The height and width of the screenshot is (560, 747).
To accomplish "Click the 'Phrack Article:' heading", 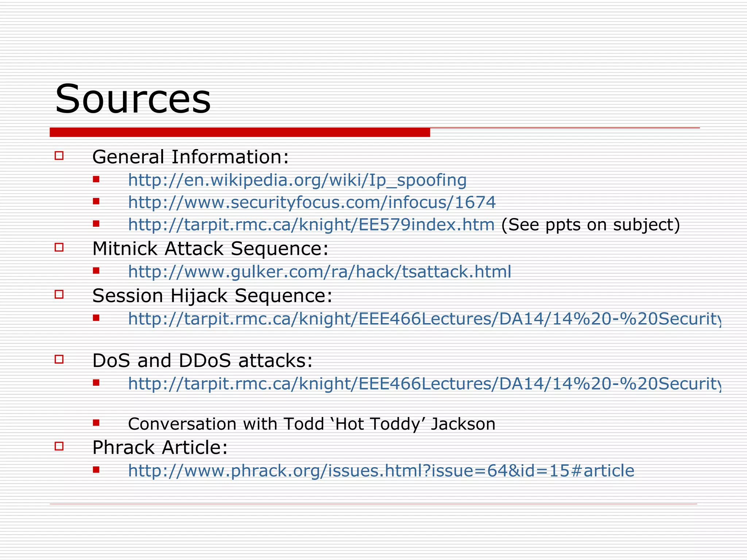I will pyautogui.click(x=160, y=447).
